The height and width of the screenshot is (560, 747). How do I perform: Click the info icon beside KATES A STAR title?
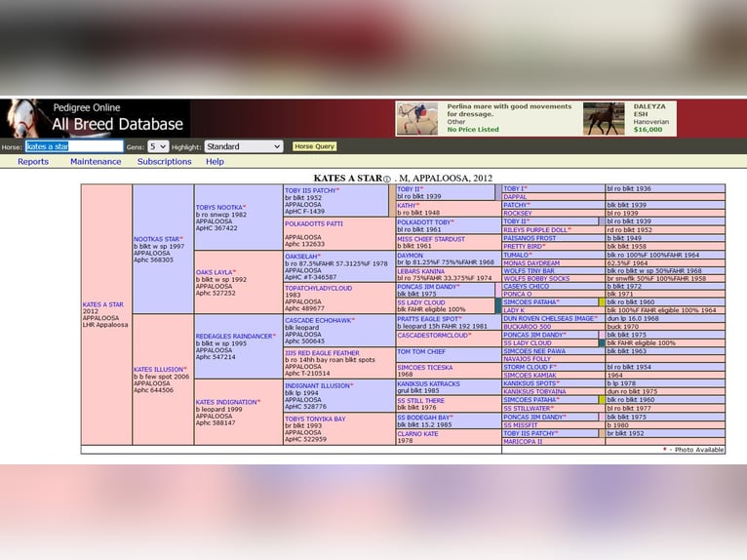[x=387, y=179]
